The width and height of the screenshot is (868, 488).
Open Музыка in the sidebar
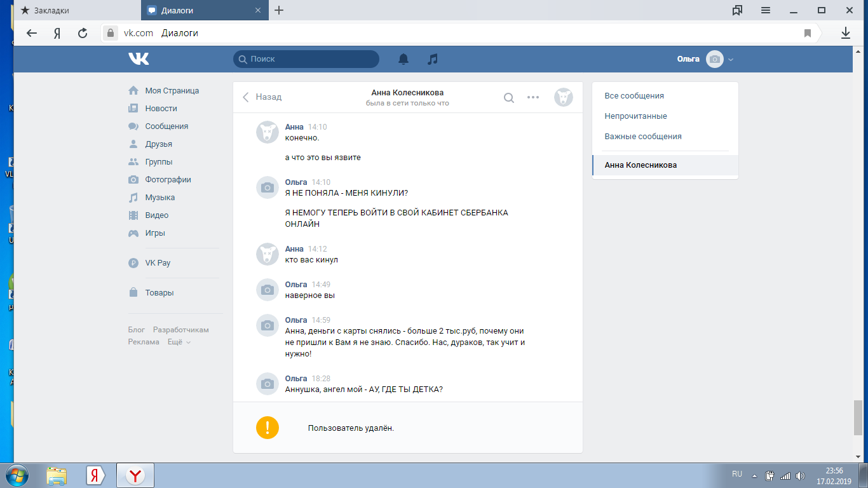click(x=159, y=198)
